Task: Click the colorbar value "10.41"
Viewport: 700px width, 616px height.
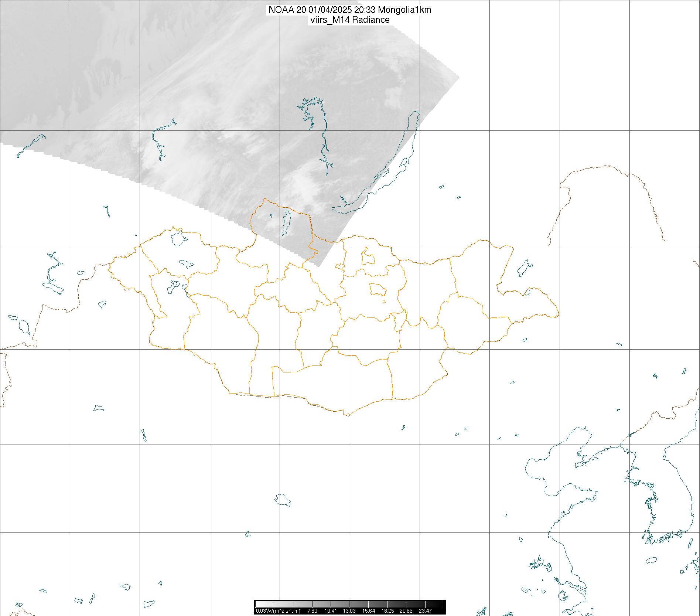Action: [x=331, y=611]
